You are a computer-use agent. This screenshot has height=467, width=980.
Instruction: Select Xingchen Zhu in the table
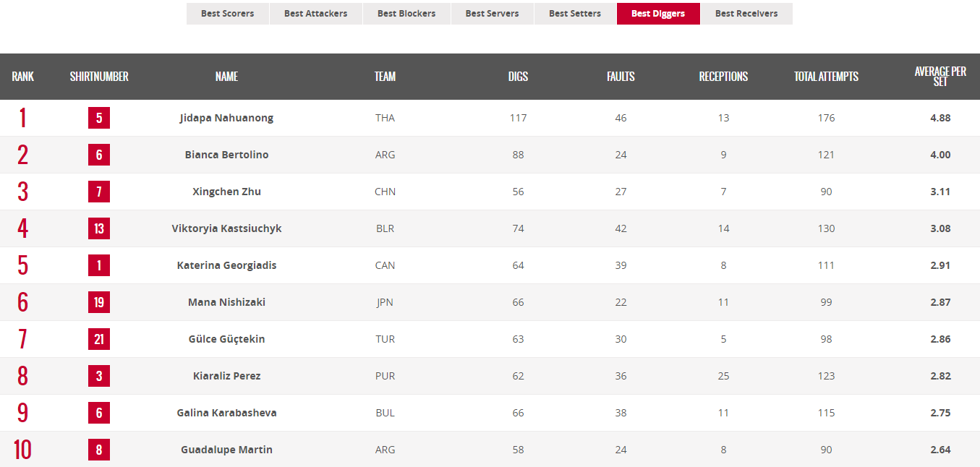coord(226,192)
